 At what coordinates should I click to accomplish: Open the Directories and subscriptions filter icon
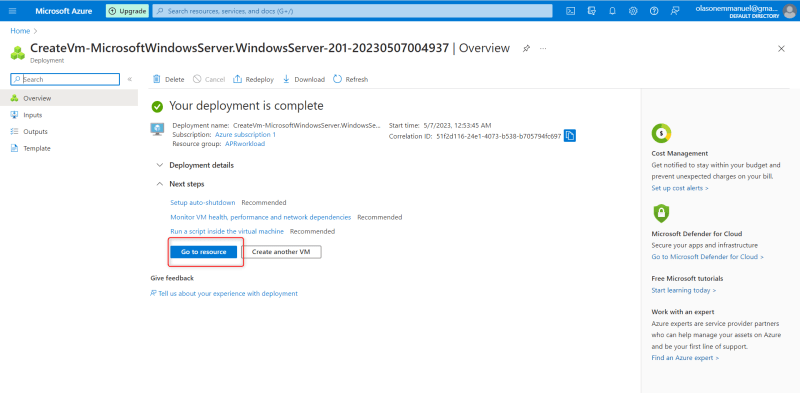[592, 11]
